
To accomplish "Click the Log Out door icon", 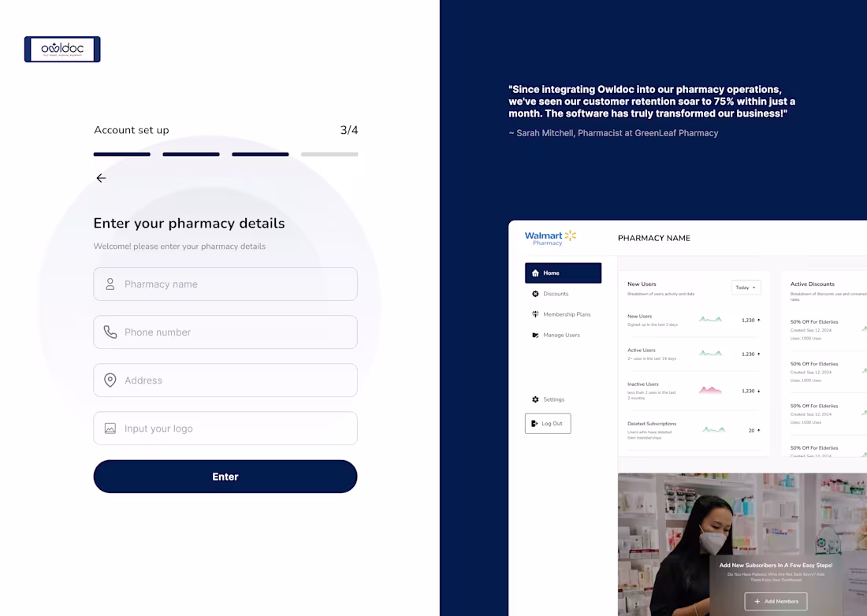I will [x=534, y=423].
